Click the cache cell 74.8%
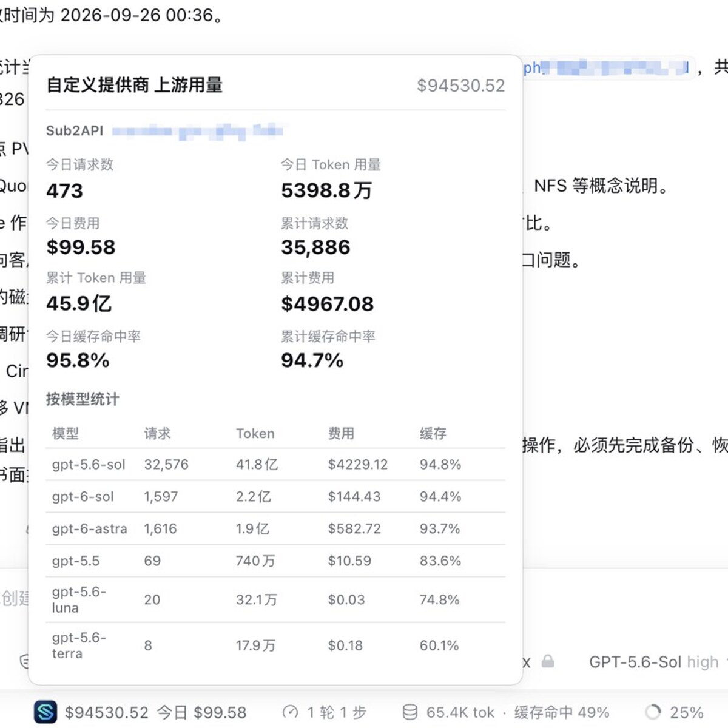This screenshot has height=728, width=728. 440,600
